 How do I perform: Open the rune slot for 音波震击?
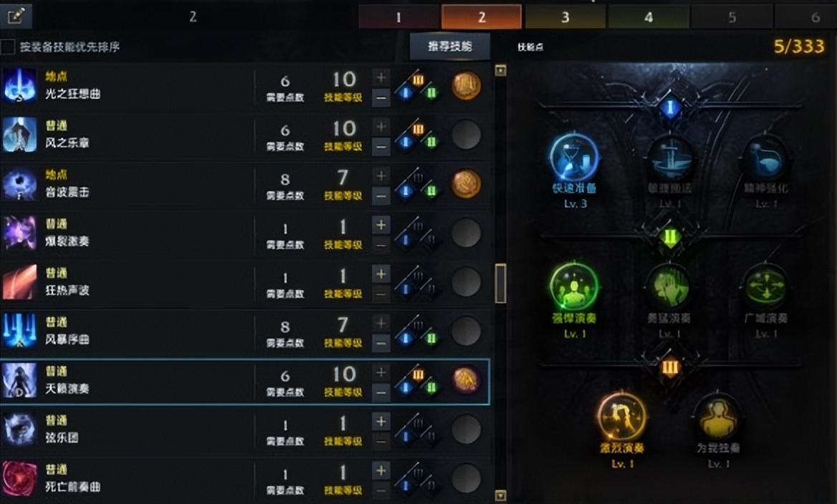click(466, 183)
